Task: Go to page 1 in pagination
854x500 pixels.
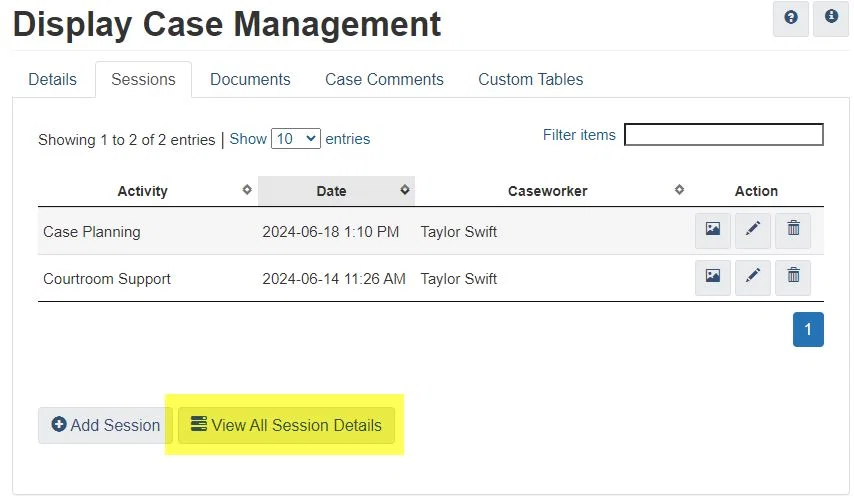Action: (x=808, y=329)
